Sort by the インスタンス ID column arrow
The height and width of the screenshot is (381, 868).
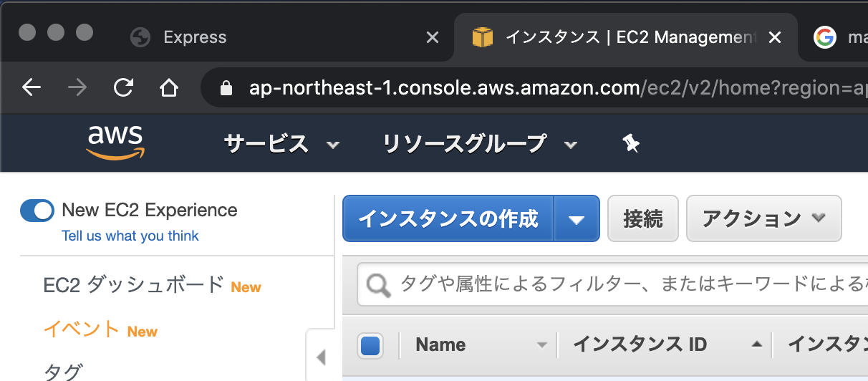[x=757, y=344]
